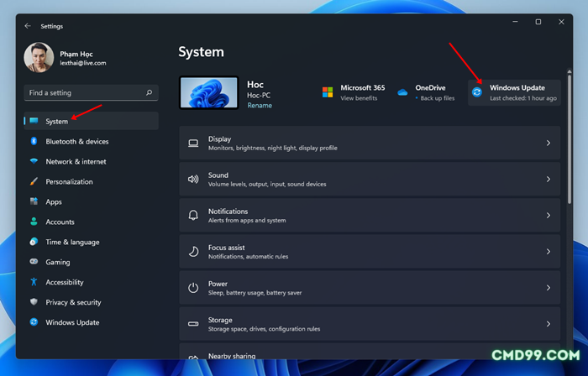Select System in the sidebar
Image resolution: width=588 pixels, height=376 pixels.
(91, 121)
